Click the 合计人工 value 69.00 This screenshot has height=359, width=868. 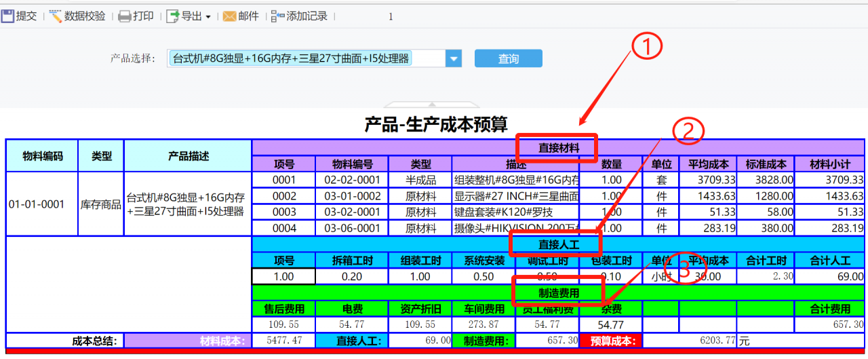click(831, 276)
